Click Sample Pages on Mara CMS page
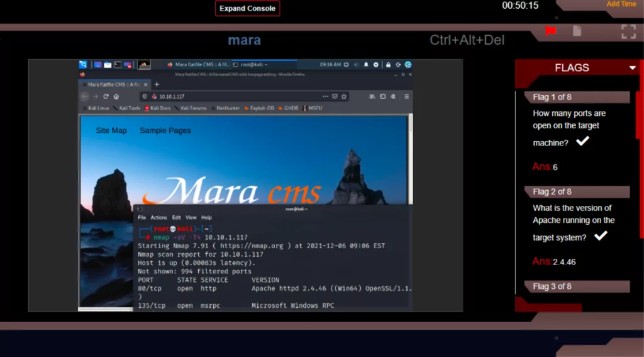This screenshot has width=644, height=357. 165,130
